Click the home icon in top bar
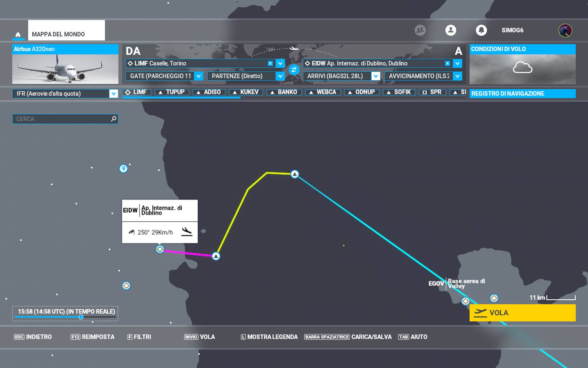588x368 pixels. (18, 34)
